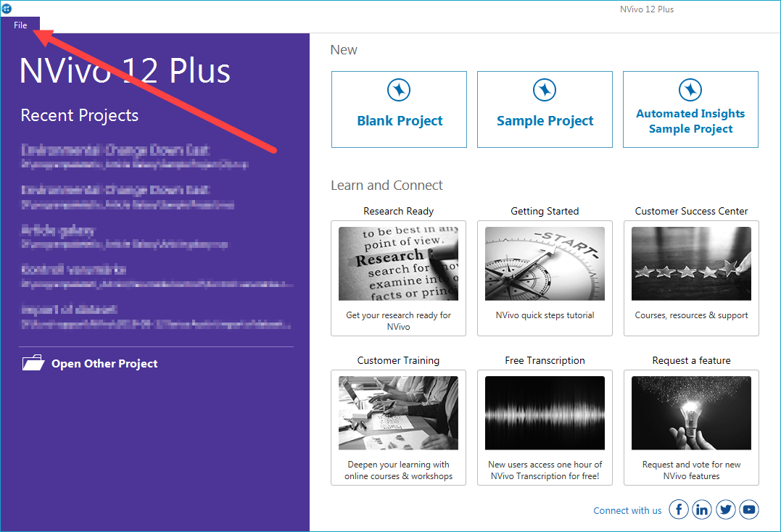
Task: Open the Automated Insights Sample Project
Action: (690, 109)
